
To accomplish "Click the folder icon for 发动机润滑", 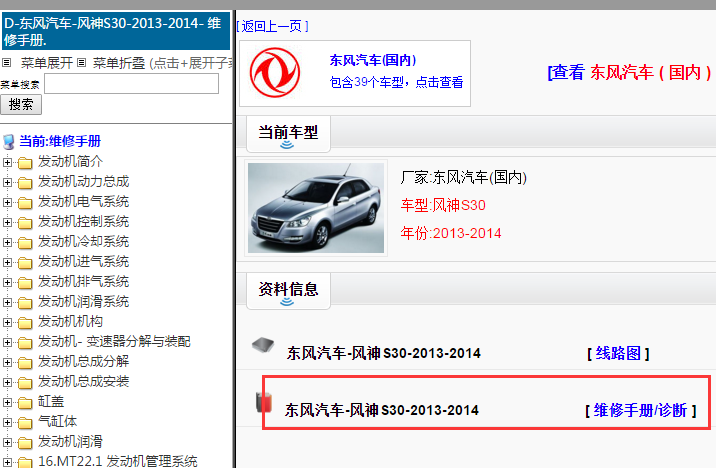I will click(25, 443).
